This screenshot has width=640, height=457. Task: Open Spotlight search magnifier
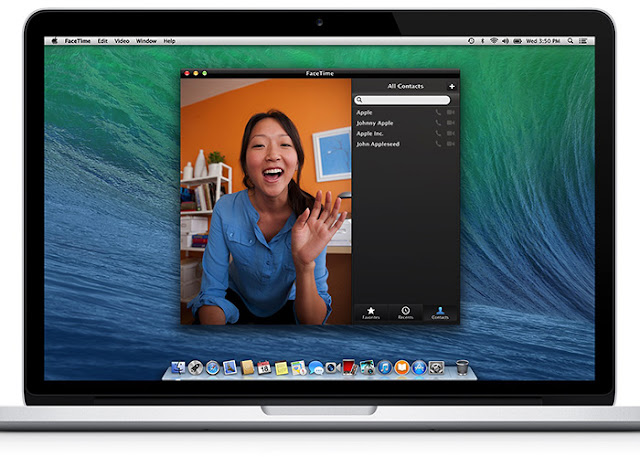pyautogui.click(x=570, y=41)
